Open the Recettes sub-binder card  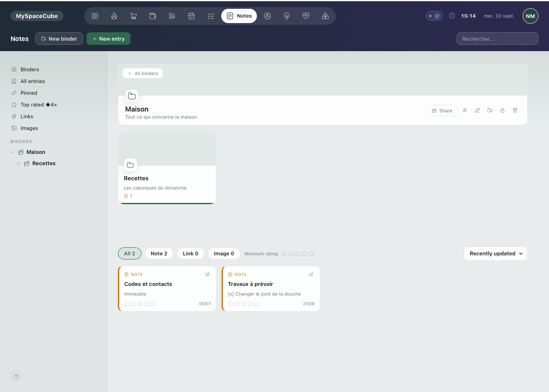click(x=167, y=167)
